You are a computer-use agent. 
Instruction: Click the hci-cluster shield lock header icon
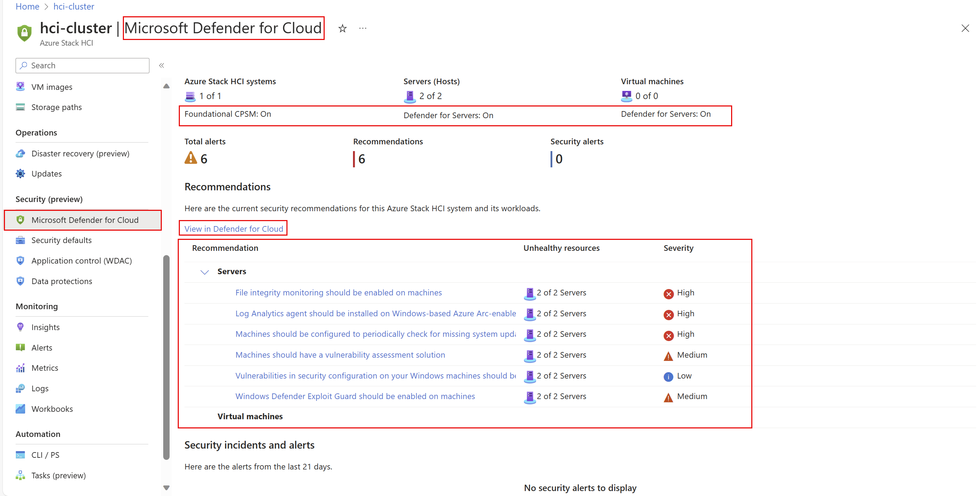[x=24, y=33]
